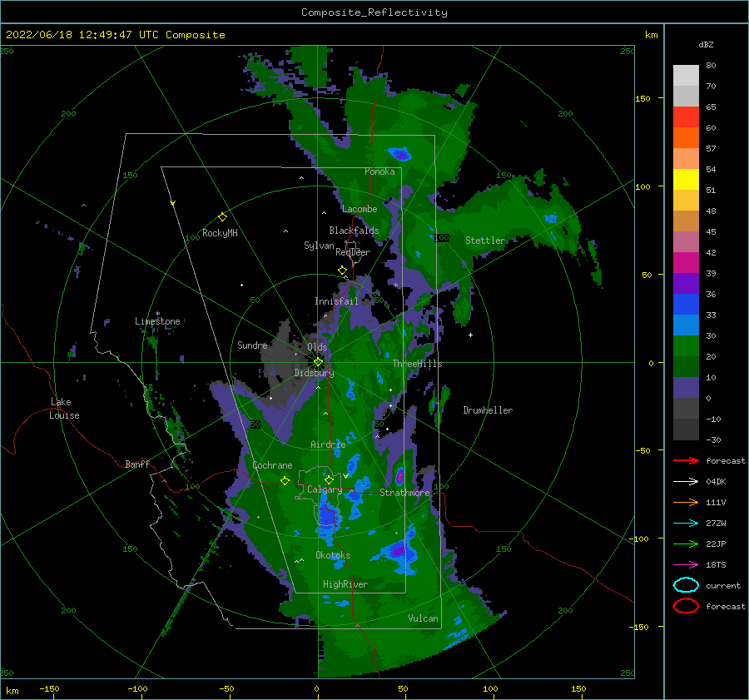
Task: Select the dark orange 57–60 dBZ swatch
Action: [686, 137]
